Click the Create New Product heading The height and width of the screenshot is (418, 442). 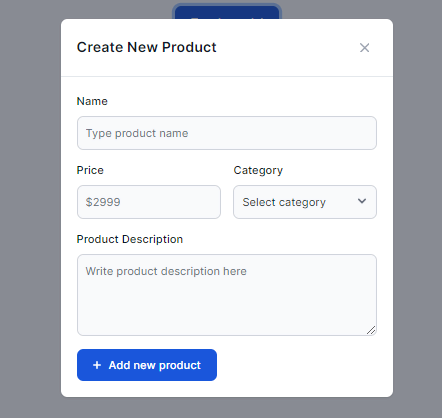click(147, 47)
